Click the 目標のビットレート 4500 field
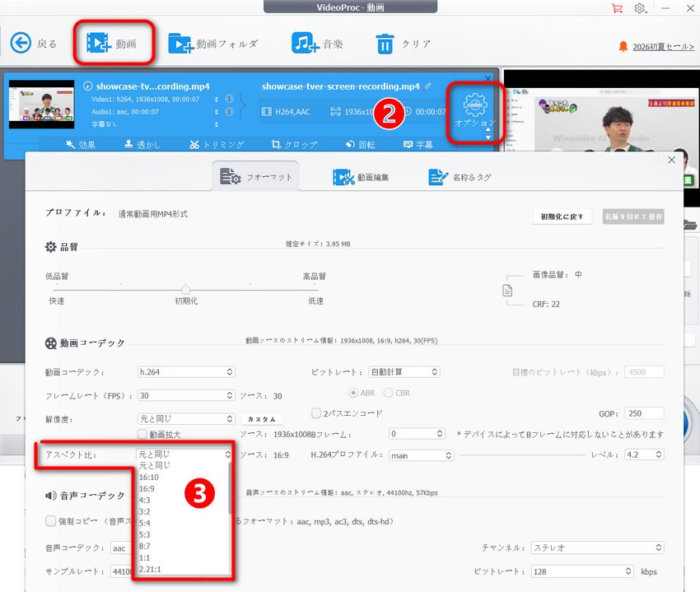700x592 pixels. pyautogui.click(x=644, y=372)
